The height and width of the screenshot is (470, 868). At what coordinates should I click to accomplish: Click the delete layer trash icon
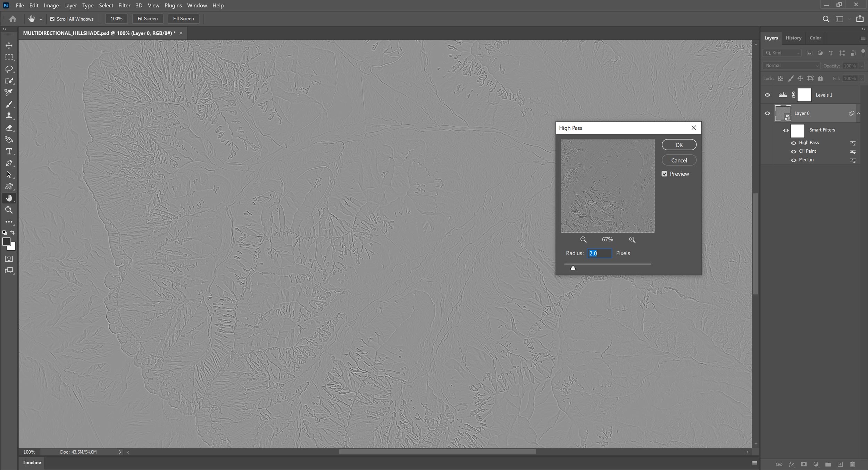click(x=852, y=464)
